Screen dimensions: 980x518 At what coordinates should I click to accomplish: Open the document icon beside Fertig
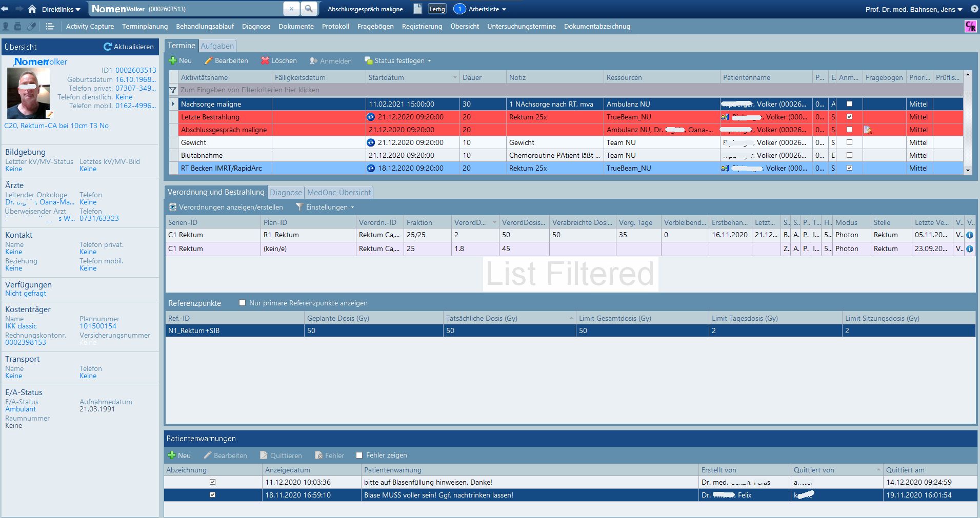(x=417, y=9)
